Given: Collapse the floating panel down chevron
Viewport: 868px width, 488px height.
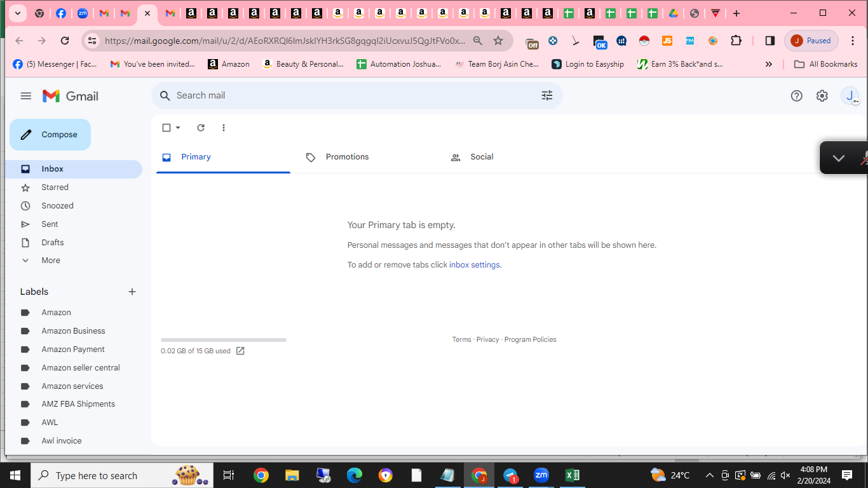Looking at the screenshot, I should (839, 158).
